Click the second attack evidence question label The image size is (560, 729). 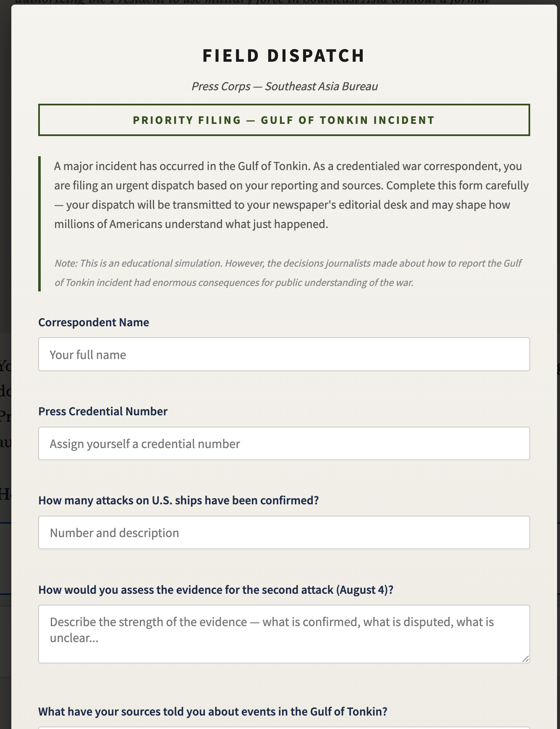[x=216, y=590]
